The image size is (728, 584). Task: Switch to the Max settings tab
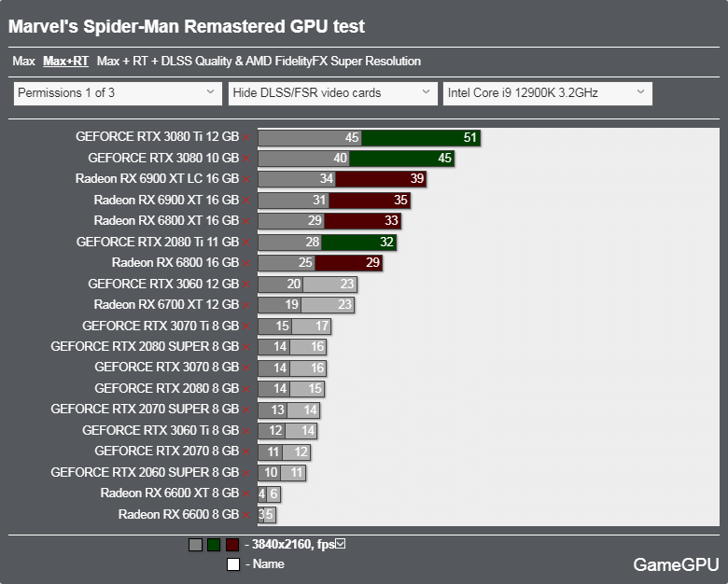click(23, 62)
